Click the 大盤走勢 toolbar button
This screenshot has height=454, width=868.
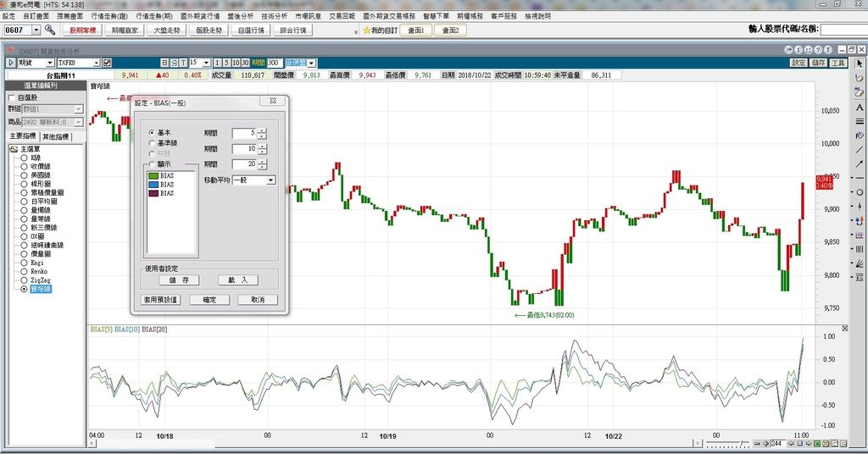tap(167, 30)
